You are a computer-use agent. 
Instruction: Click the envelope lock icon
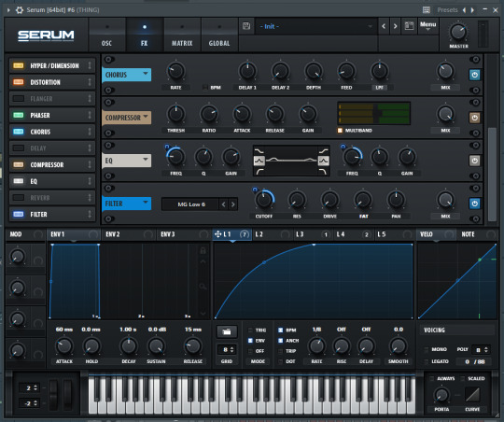pyautogui.click(x=203, y=250)
